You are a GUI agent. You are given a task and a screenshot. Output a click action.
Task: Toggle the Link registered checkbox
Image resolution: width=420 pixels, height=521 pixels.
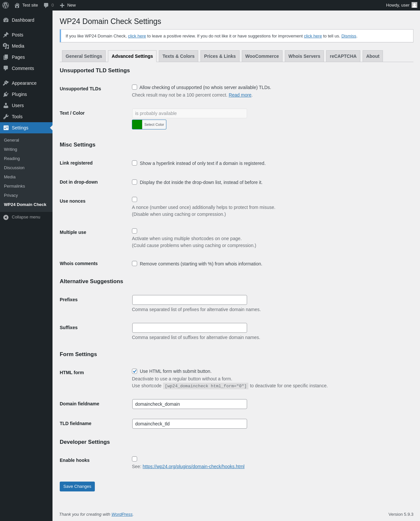(x=135, y=163)
